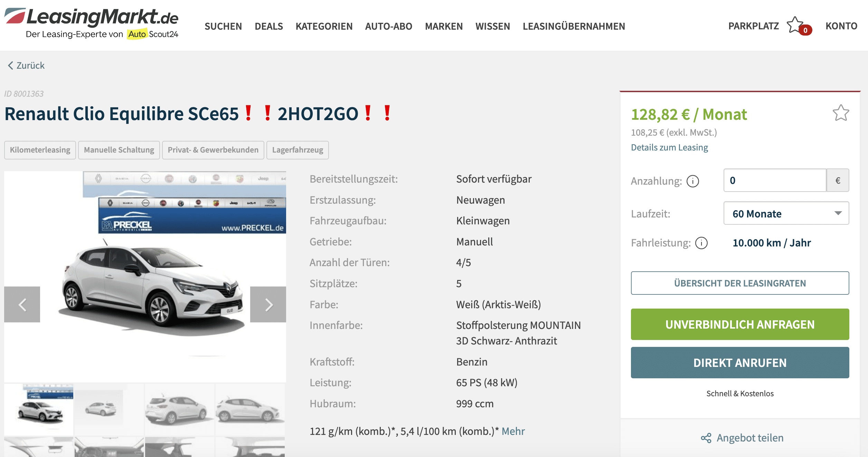The width and height of the screenshot is (868, 457).
Task: Click UNVERBINDLICH ANFRAGEN button
Action: click(x=740, y=324)
